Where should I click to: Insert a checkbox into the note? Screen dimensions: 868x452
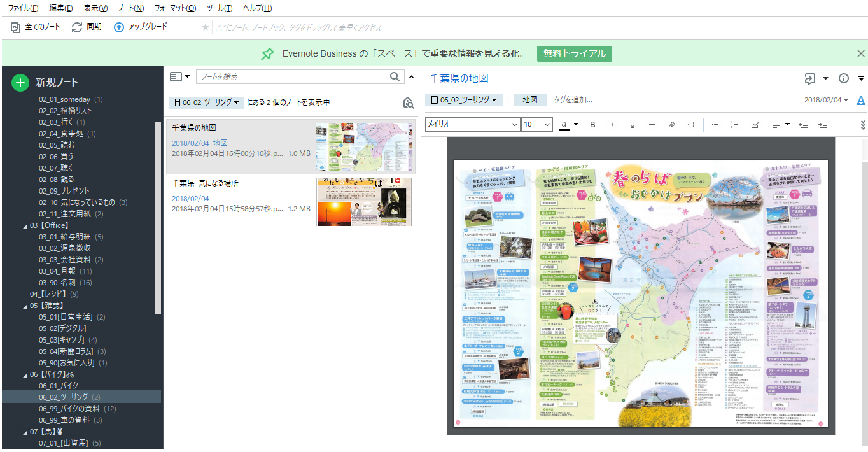(755, 125)
